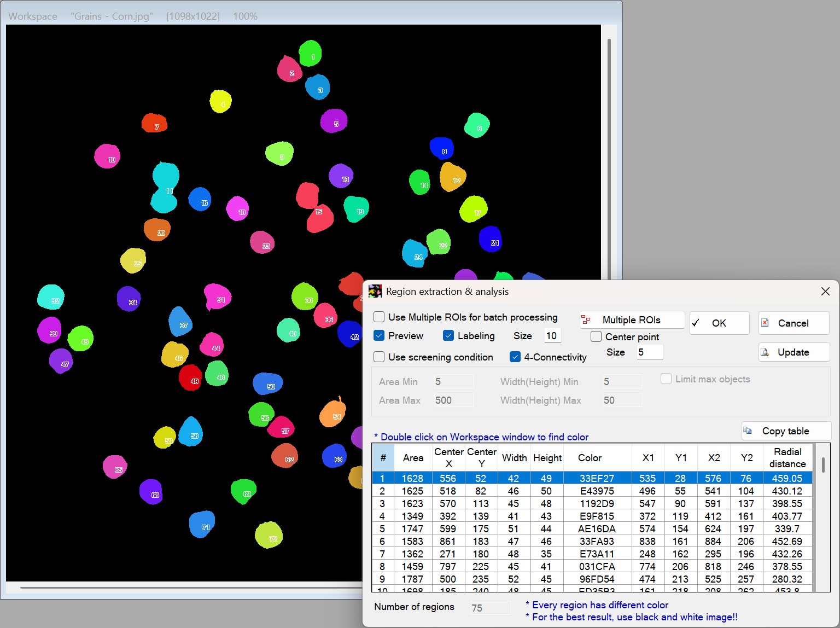Click the Cancel button with red X icon

(794, 323)
